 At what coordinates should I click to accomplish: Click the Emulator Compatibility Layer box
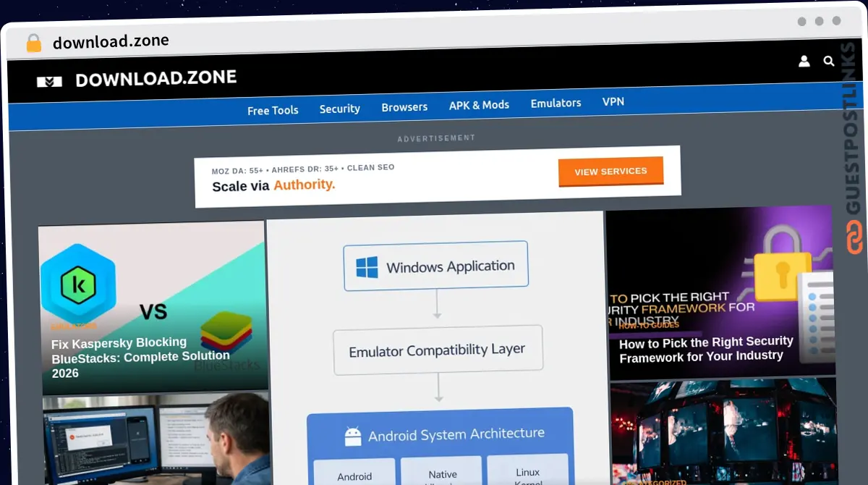[x=438, y=350]
